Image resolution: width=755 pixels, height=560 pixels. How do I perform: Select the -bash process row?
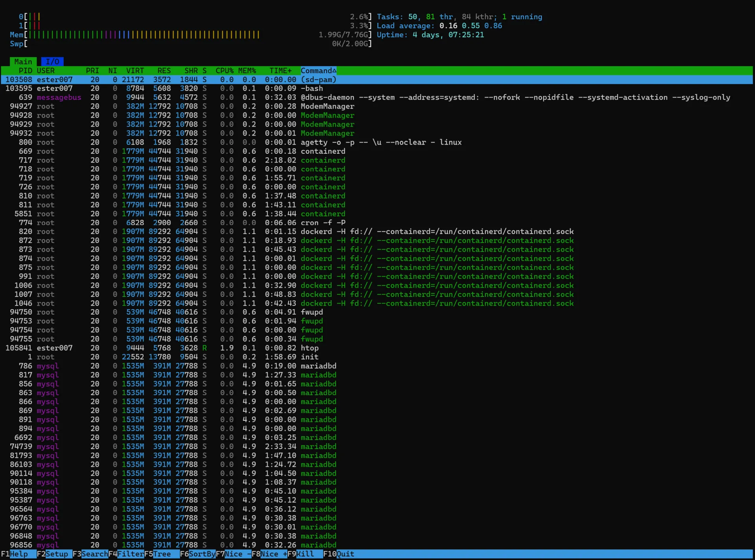pos(377,88)
